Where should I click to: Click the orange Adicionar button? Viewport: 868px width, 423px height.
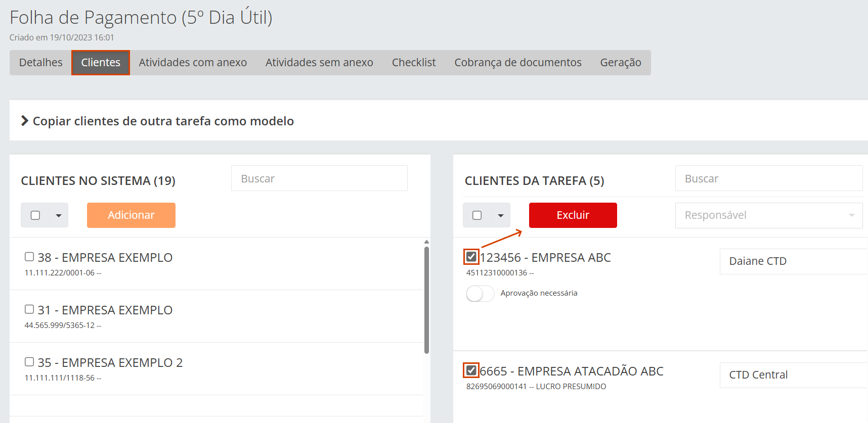click(131, 215)
